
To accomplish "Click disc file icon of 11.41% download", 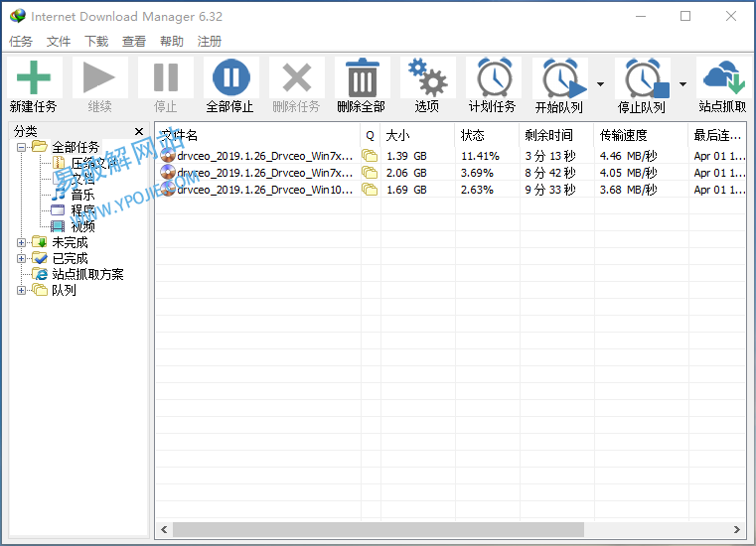I will coord(168,156).
